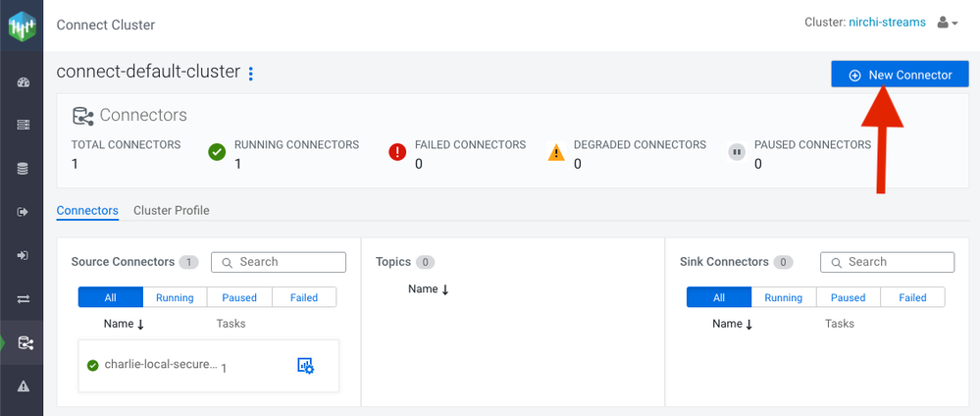Open the user profile dropdown
980x416 pixels.
click(948, 24)
